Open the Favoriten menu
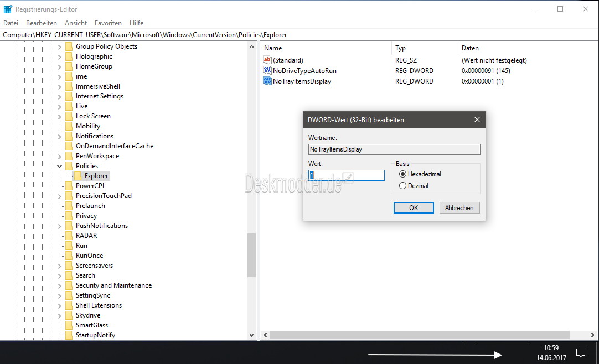 (x=108, y=23)
